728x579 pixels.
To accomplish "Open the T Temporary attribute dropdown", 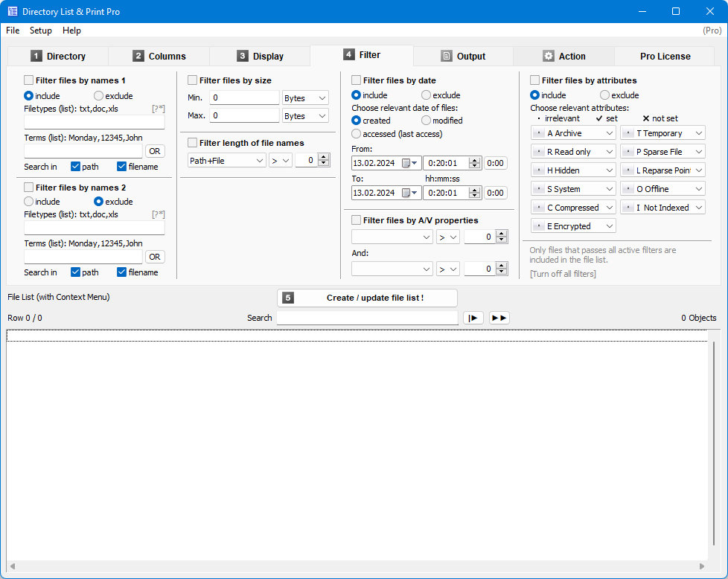I will click(662, 133).
